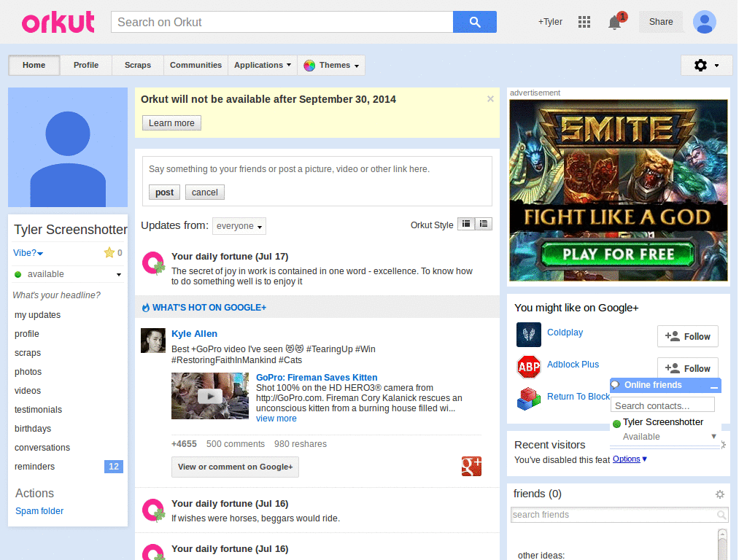Image resolution: width=747 pixels, height=560 pixels.
Task: Open the Communities tab
Action: (196, 65)
